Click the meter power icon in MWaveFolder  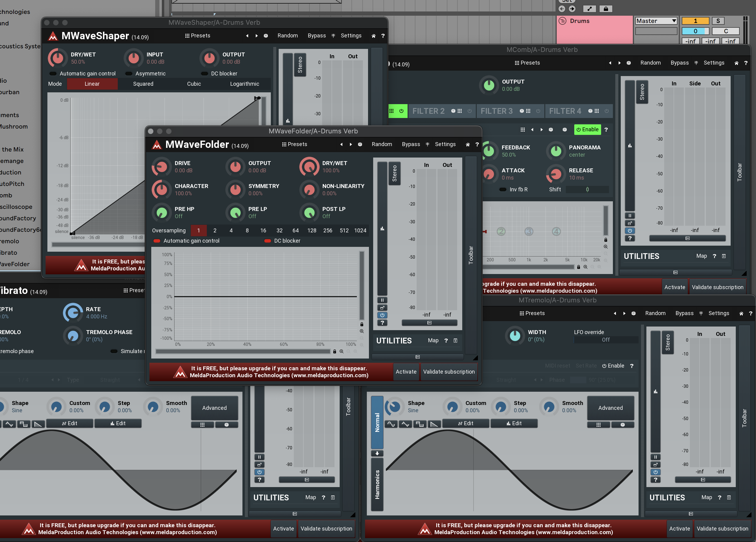[x=382, y=315]
